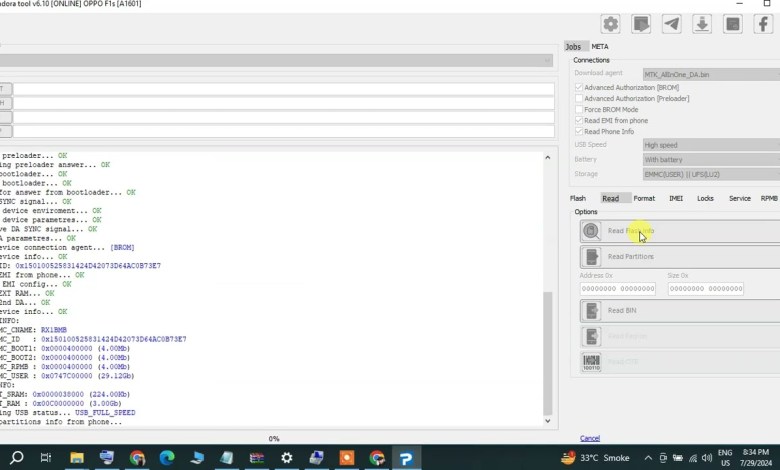Click the Read Flash Info button
Viewport: 780px width, 470px height.
click(x=680, y=231)
